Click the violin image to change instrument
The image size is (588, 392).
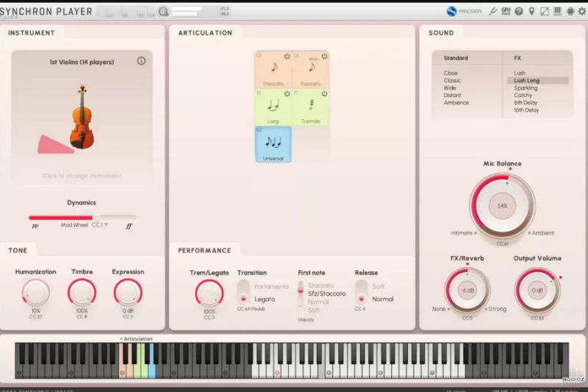point(82,117)
